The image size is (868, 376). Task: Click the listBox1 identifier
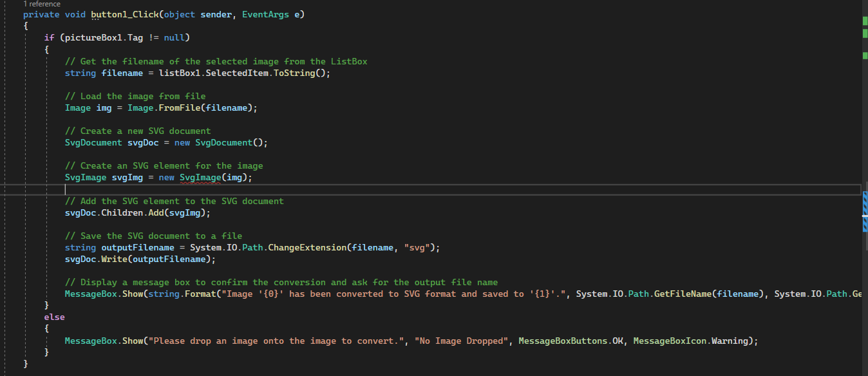click(x=180, y=73)
